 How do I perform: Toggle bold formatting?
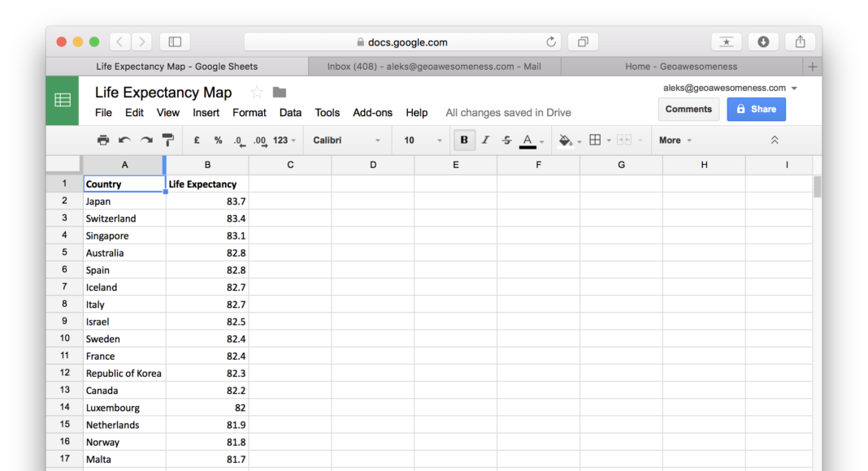click(464, 140)
